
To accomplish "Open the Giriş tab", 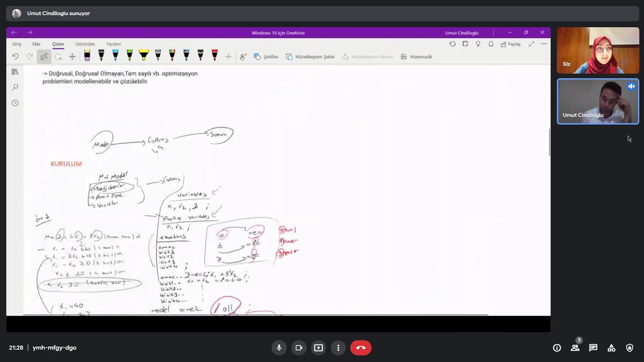I will click(x=17, y=44).
